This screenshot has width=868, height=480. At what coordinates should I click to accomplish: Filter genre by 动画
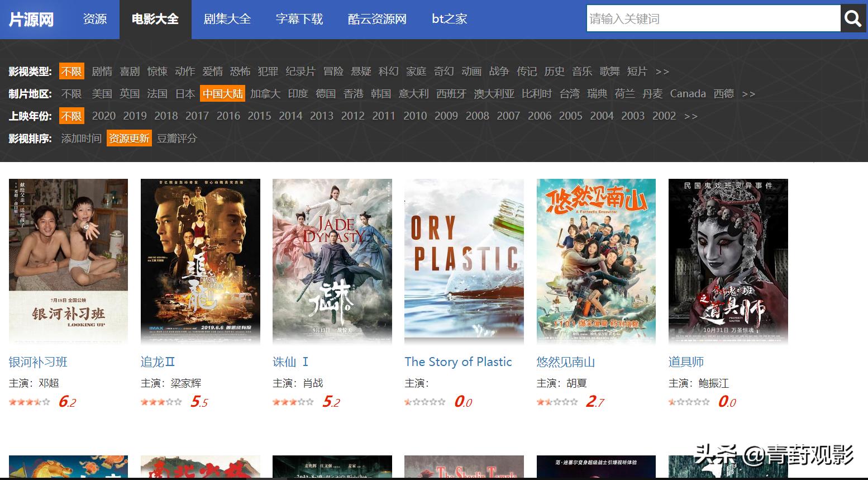point(471,72)
